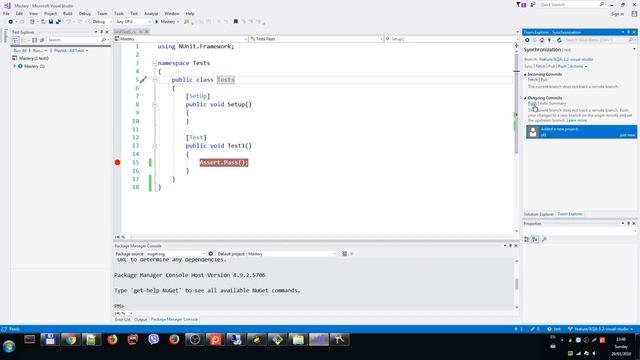The width and height of the screenshot is (640, 360).
Task: Click the feedback icon near Quick Launch
Action: click(533, 4)
